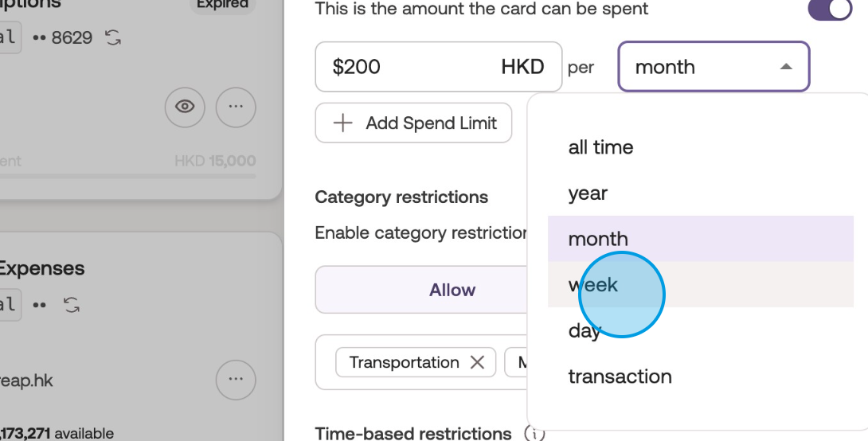
Task: Open more options for card ending 8629
Action: tap(236, 106)
